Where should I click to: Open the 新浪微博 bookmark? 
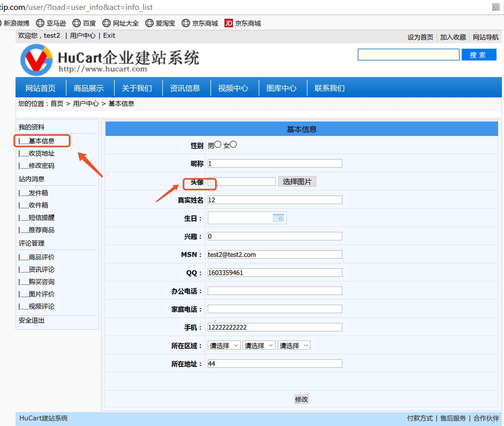[x=15, y=23]
